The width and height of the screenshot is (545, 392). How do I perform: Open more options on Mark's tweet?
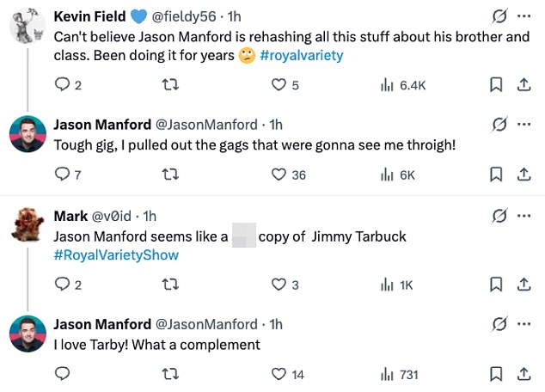(x=524, y=215)
